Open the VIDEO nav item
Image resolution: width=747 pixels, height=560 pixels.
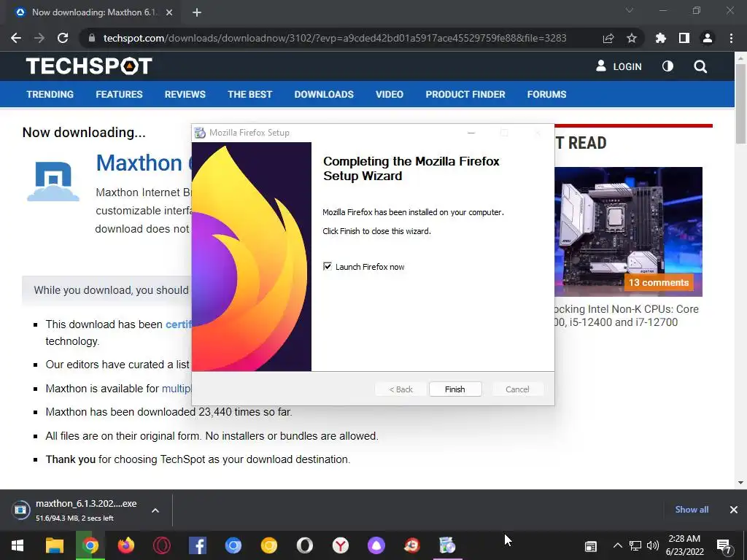390,94
